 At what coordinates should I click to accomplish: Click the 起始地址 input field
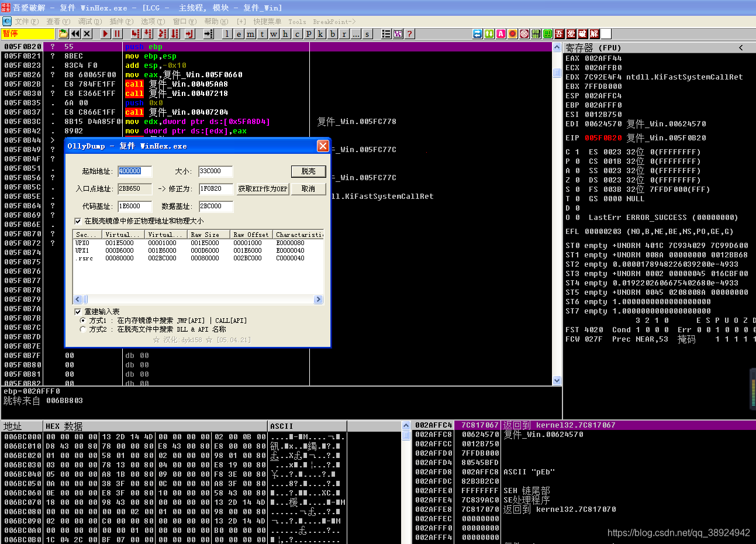[135, 171]
